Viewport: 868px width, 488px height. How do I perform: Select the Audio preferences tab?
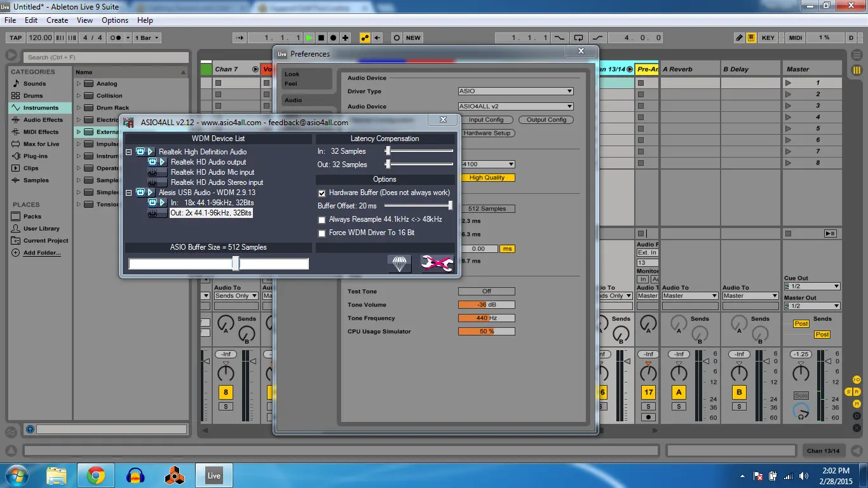pos(307,100)
